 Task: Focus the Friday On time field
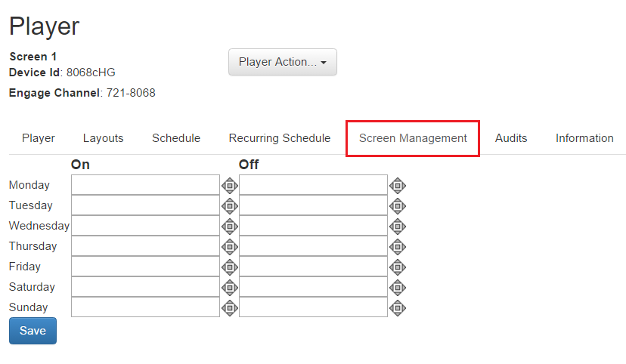[145, 267]
